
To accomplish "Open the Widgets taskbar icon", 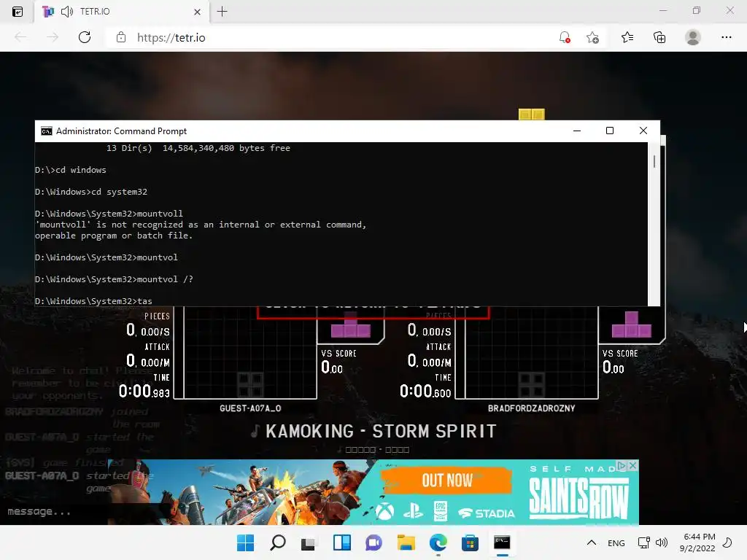I will pyautogui.click(x=341, y=542).
